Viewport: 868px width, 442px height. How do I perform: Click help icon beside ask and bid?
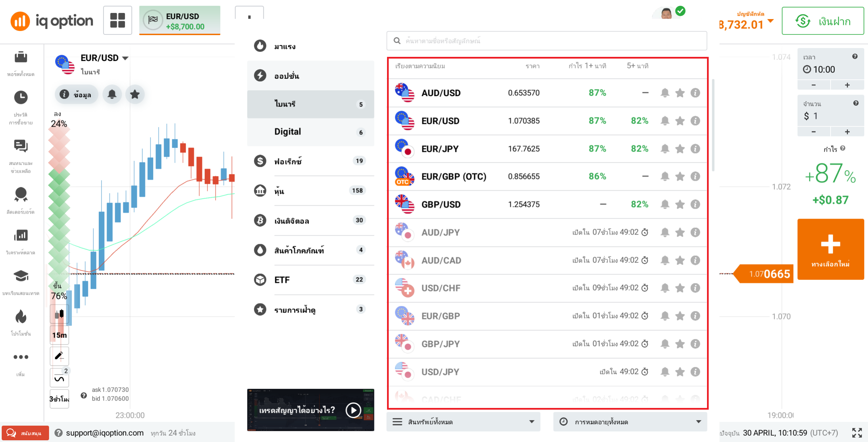pyautogui.click(x=84, y=395)
